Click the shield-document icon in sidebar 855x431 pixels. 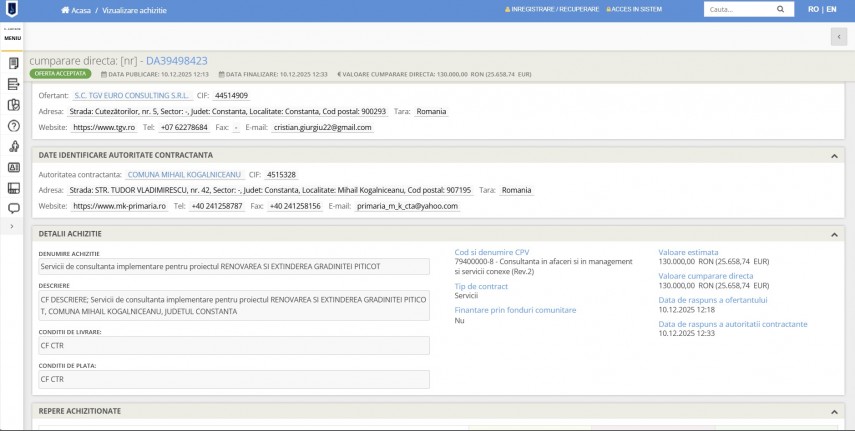click(13, 105)
